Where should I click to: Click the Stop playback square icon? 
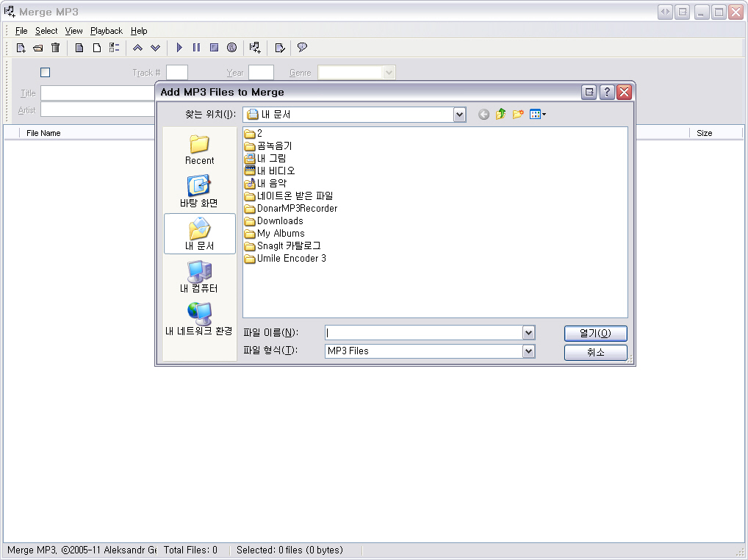(215, 48)
